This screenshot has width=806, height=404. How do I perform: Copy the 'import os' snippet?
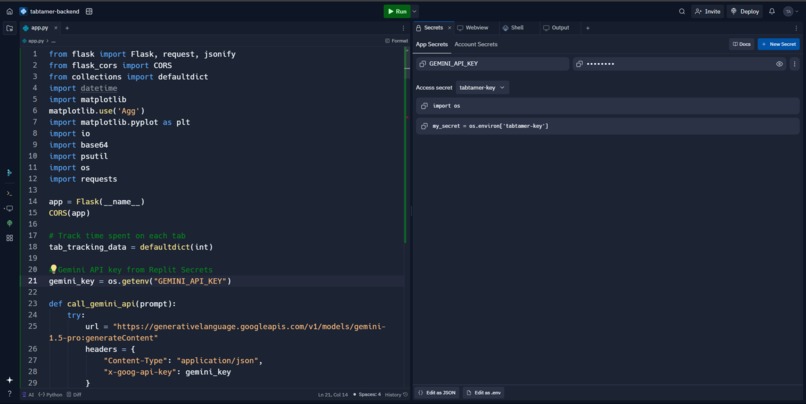pyautogui.click(x=424, y=106)
